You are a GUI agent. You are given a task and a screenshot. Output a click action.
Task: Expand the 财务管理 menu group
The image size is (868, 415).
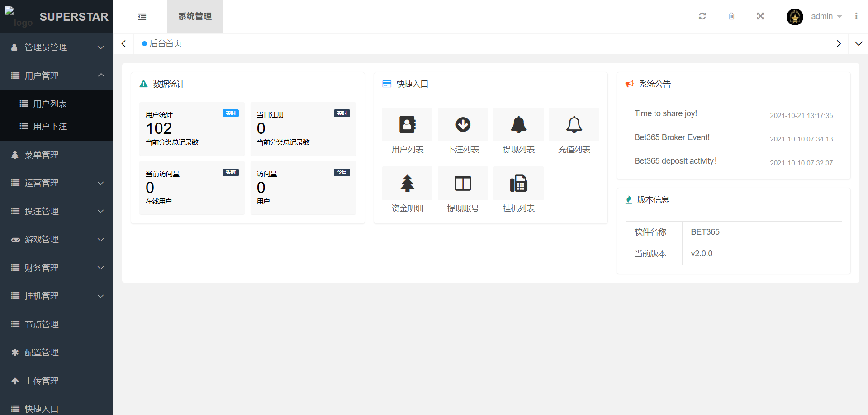point(57,268)
